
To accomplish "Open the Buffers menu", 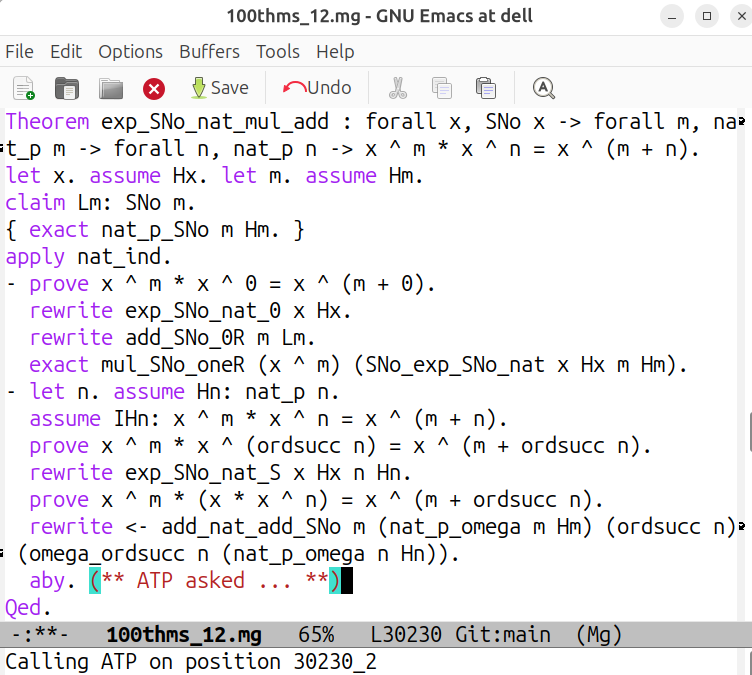I will click(x=209, y=51).
